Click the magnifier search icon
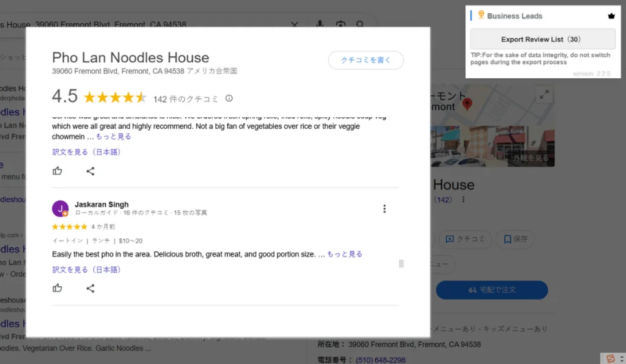The width and height of the screenshot is (626, 364). (360, 24)
